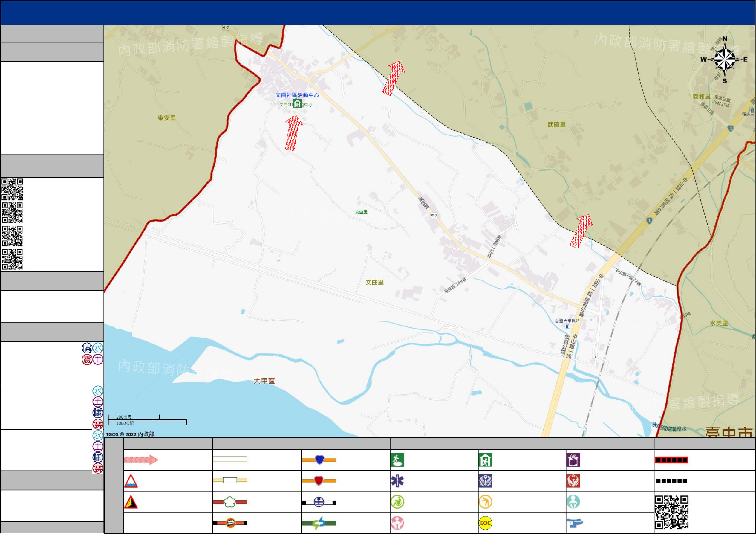This screenshot has height=534, width=756.
Task: Select the flower-shaped provincial road legend symbol
Action: point(230,502)
